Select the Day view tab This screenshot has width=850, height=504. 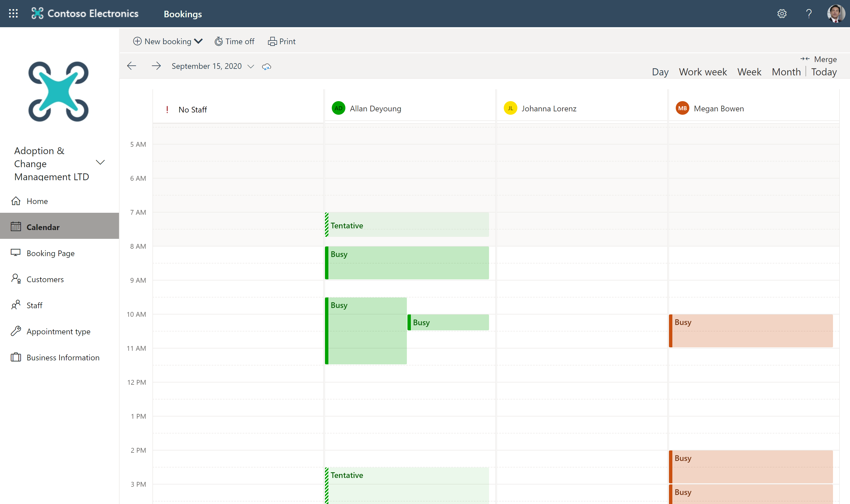(660, 72)
